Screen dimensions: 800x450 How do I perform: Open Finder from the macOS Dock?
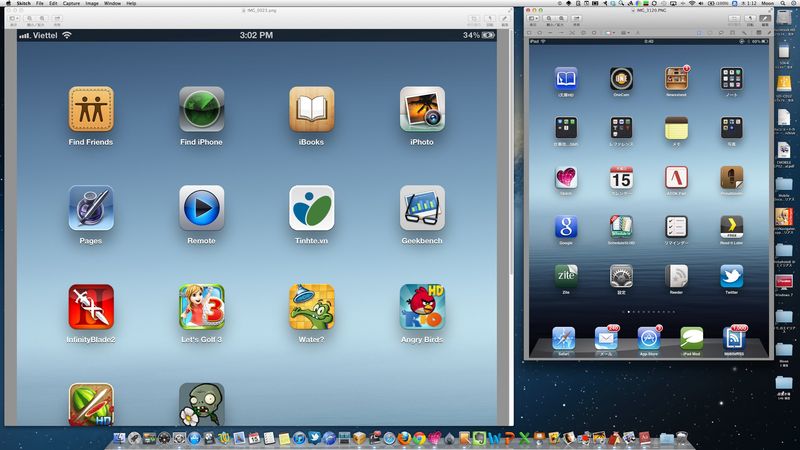pyautogui.click(x=119, y=438)
